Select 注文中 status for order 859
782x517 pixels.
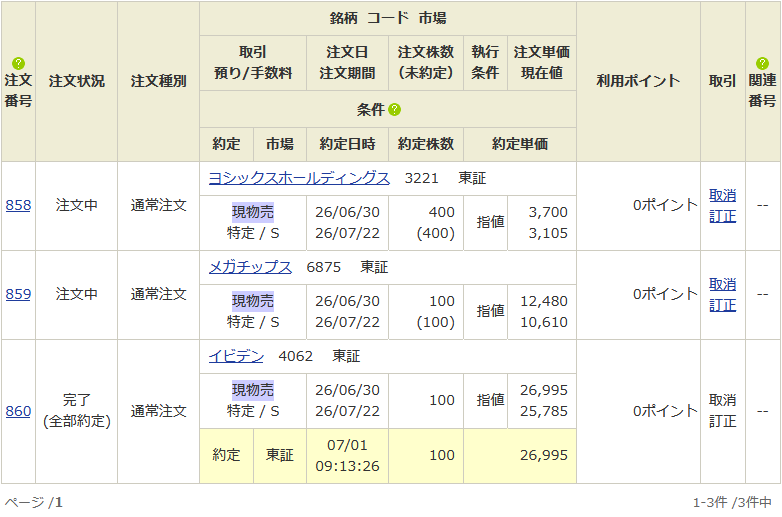pos(77,294)
